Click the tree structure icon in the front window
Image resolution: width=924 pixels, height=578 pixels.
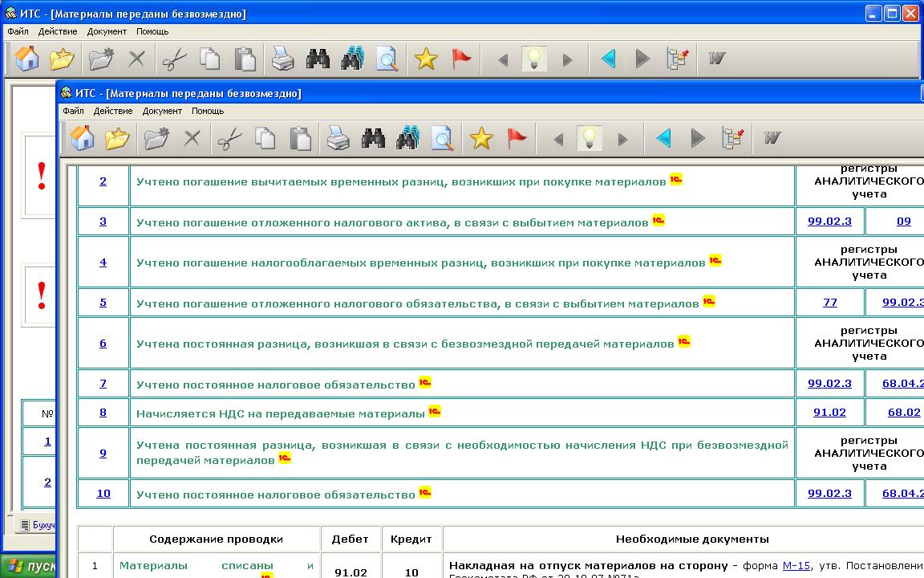(x=733, y=138)
